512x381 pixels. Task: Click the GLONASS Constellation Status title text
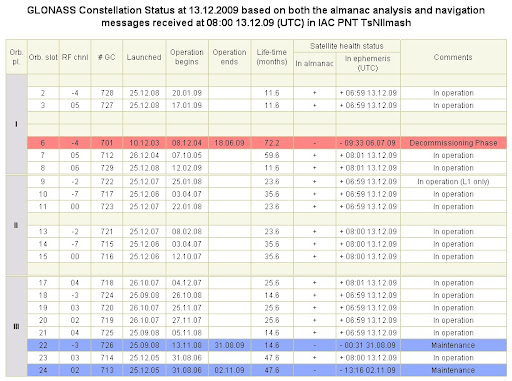[x=256, y=16]
